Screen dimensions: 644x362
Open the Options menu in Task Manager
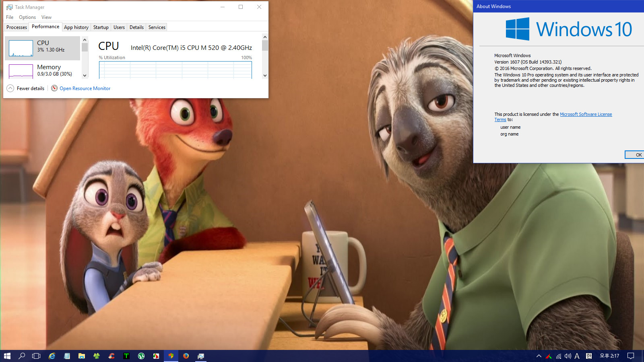point(27,17)
